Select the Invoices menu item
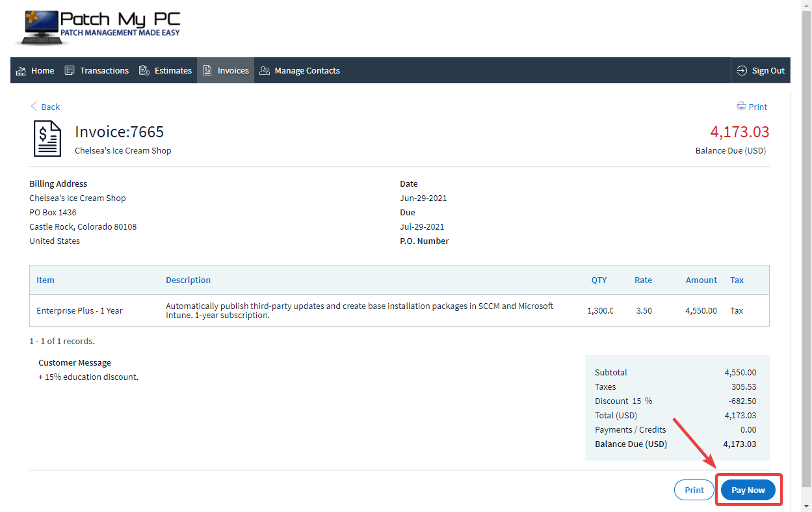This screenshot has width=812, height=512. coord(226,70)
